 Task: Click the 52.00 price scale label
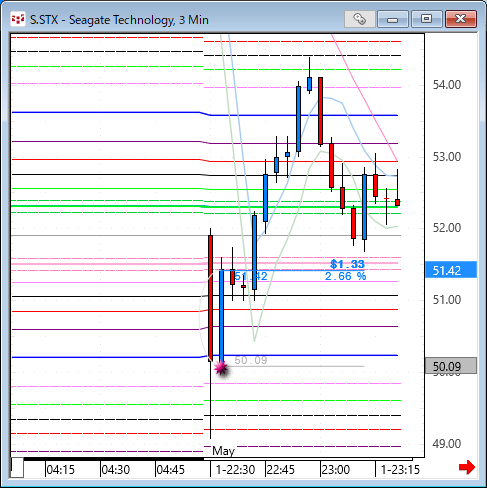pos(447,228)
